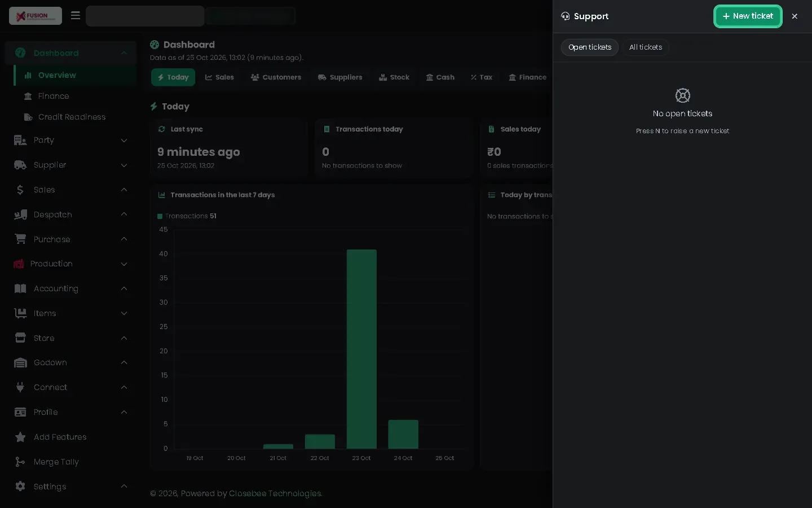Close the Support panel
Image resolution: width=812 pixels, height=508 pixels.
click(x=795, y=16)
